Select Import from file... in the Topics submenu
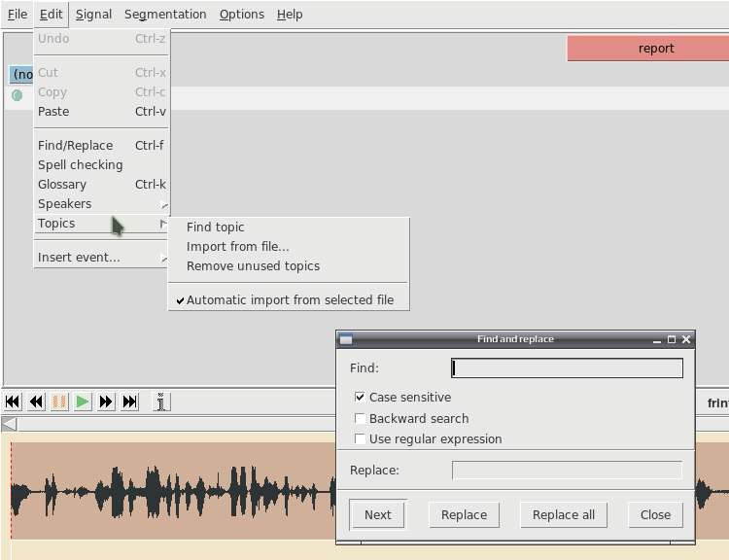 coord(289,247)
